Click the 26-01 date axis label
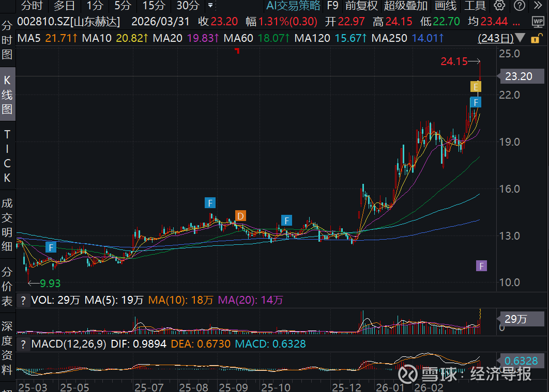The width and height of the screenshot is (549, 392). (390, 387)
